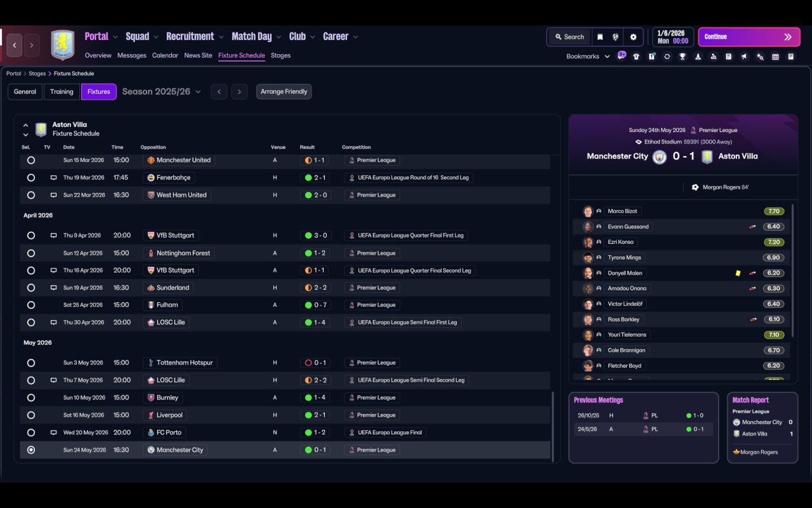The height and width of the screenshot is (508, 812).
Task: Select the Liverpool fixture radio button
Action: pos(31,415)
